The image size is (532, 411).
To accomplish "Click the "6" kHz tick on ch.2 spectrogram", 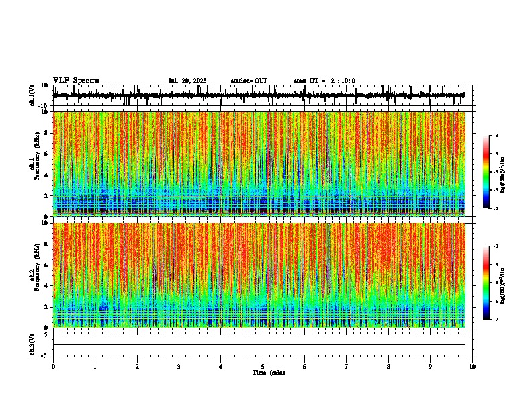I will click(x=46, y=265).
